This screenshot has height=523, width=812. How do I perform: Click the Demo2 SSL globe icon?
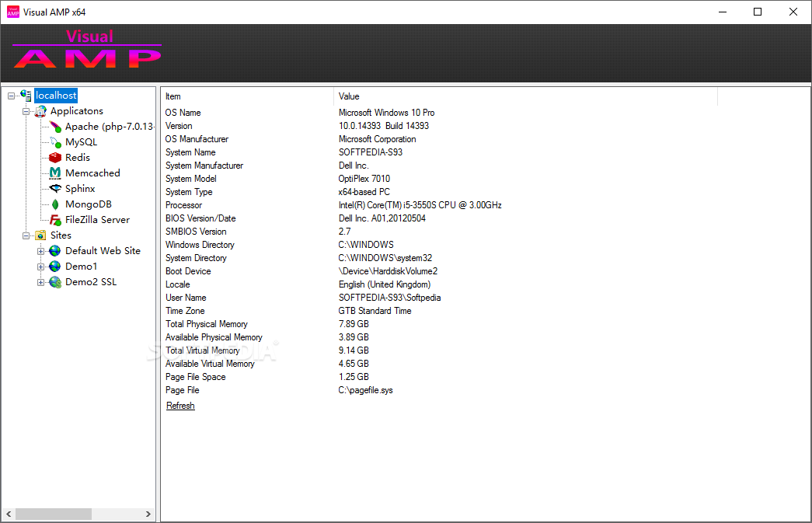[55, 281]
